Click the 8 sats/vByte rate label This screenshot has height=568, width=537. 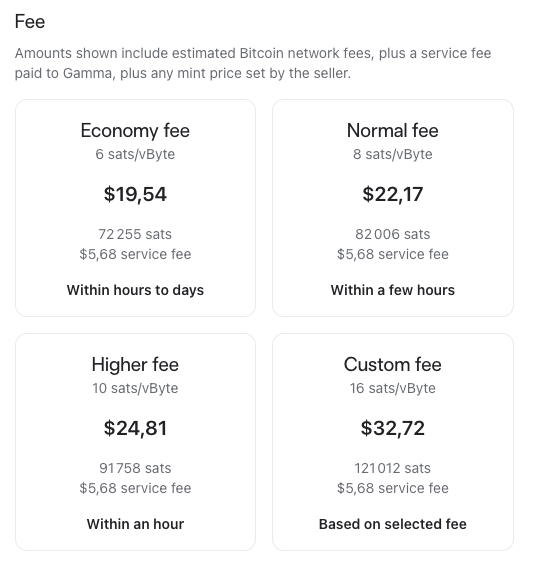tap(393, 154)
